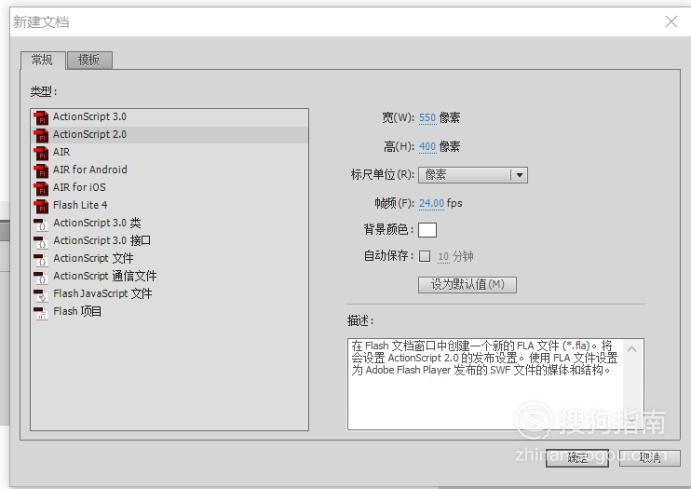Viewport: 691px width, 489px height.
Task: Click the AIR document icon
Action: pyautogui.click(x=41, y=152)
